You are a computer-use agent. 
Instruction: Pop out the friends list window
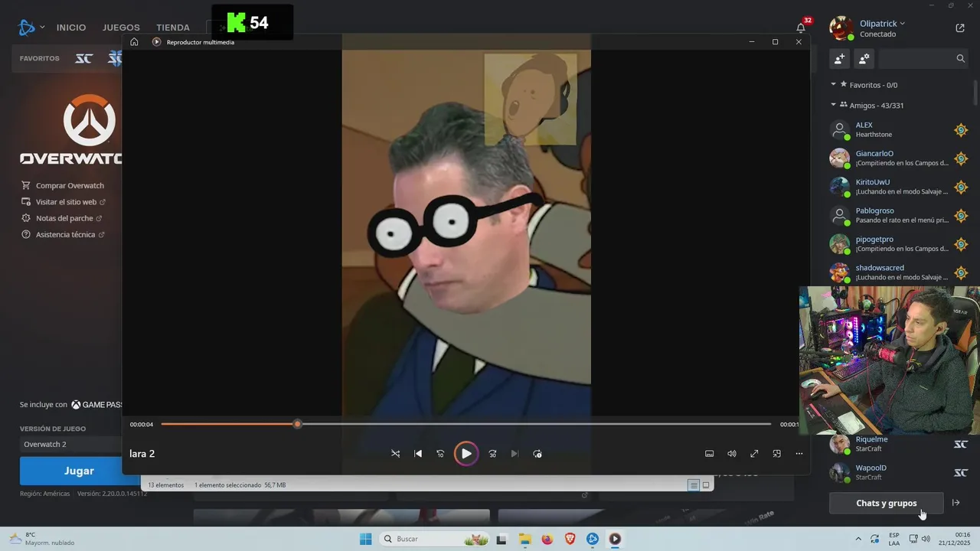[960, 28]
